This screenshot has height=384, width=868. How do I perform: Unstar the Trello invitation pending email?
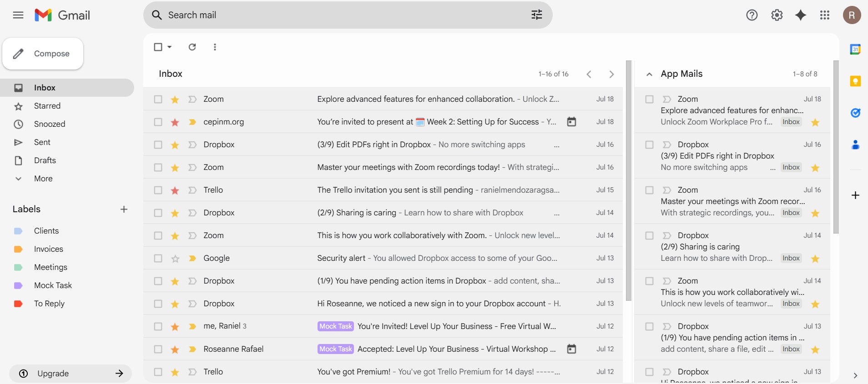click(175, 190)
